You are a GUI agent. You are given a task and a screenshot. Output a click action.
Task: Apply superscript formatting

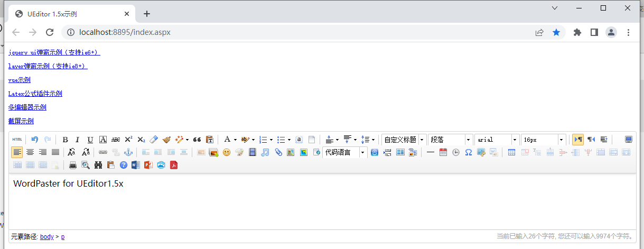pos(128,140)
